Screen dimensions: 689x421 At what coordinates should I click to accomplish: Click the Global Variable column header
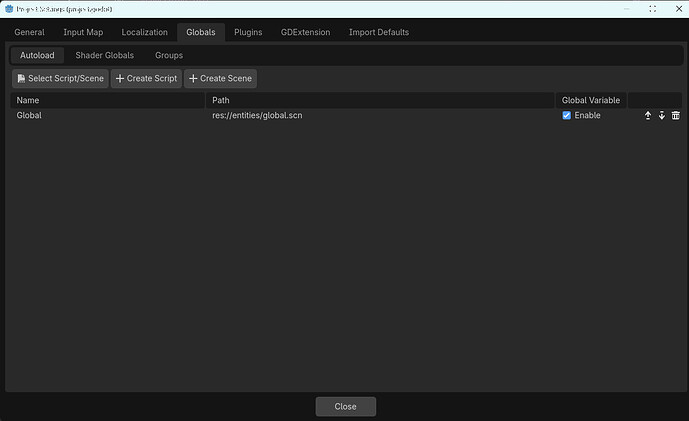pos(591,100)
